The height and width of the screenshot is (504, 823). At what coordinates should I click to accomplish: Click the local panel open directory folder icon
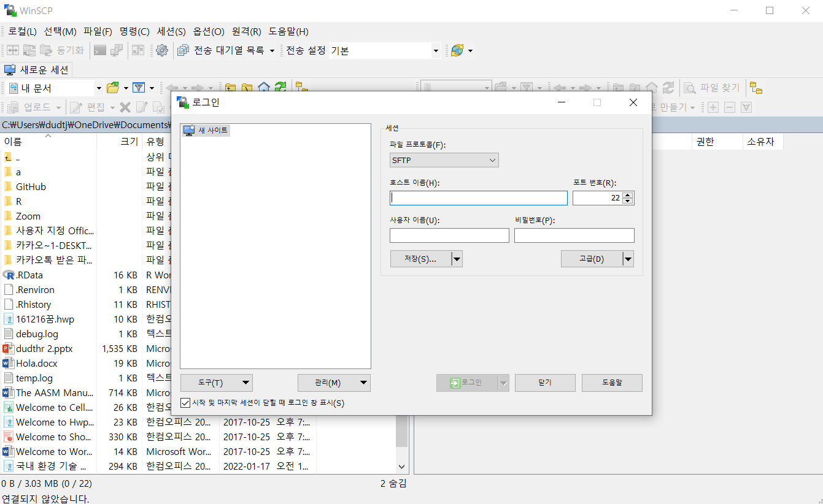(x=113, y=88)
